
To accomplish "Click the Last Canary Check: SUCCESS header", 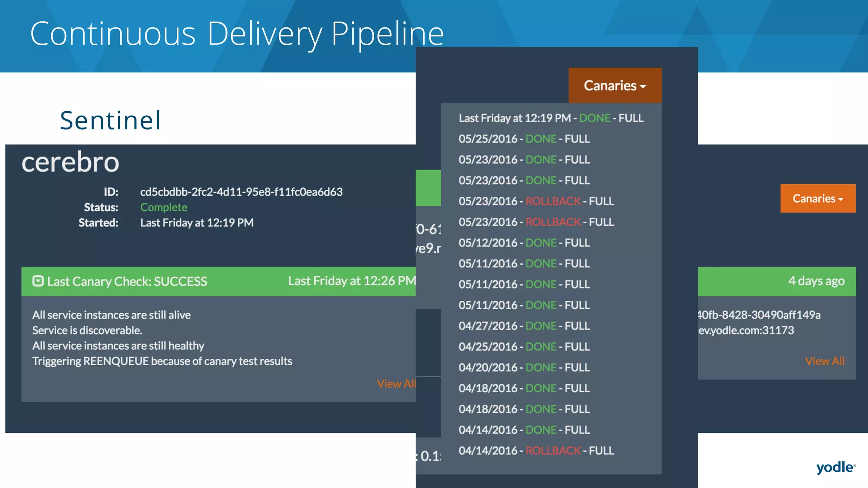I will coord(127,281).
